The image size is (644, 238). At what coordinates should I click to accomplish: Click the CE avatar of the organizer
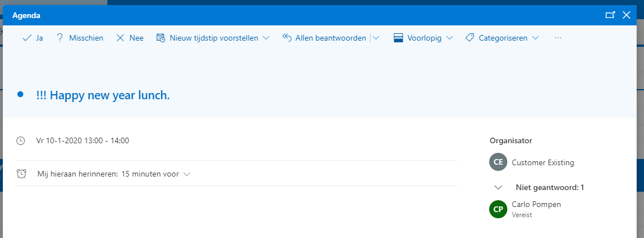pyautogui.click(x=498, y=162)
